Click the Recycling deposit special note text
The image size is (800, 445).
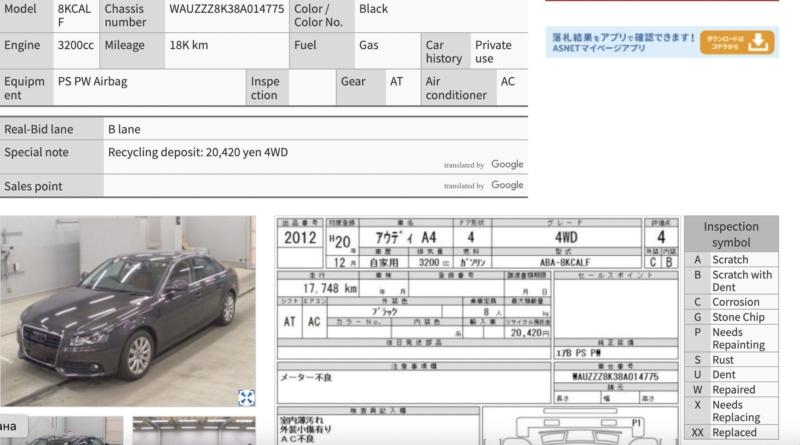pyautogui.click(x=197, y=152)
